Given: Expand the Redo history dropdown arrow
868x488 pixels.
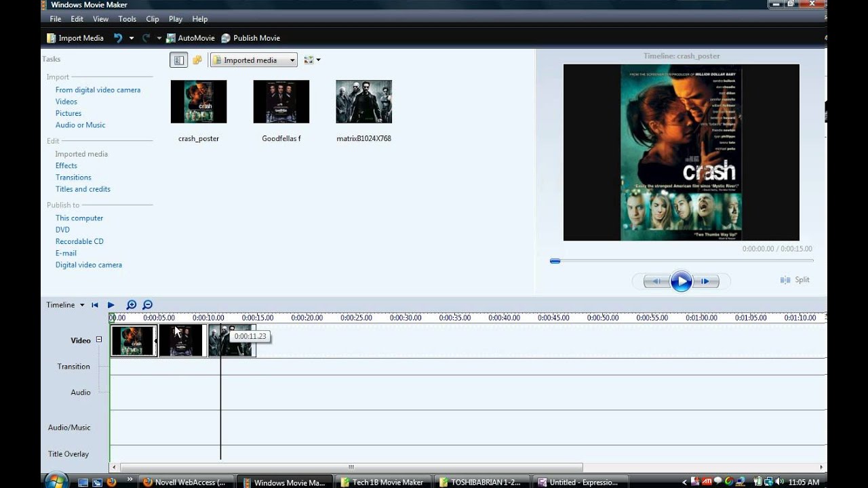Looking at the screenshot, I should tap(159, 38).
